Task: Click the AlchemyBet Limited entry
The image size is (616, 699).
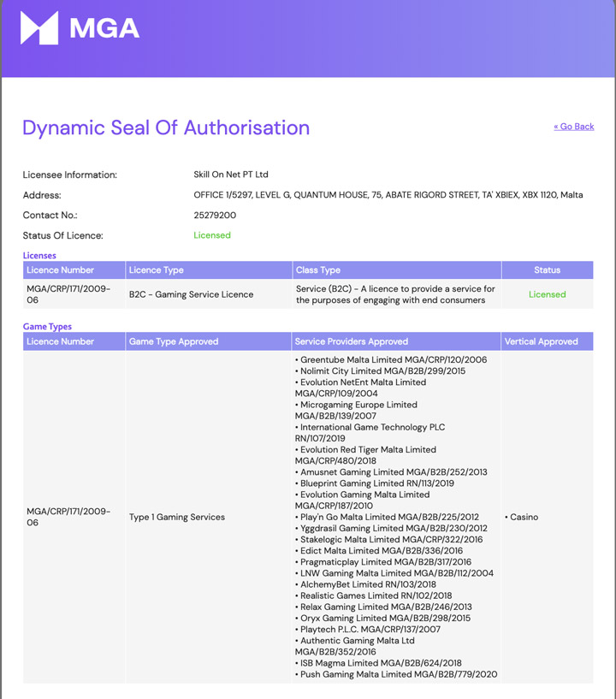Action: coord(365,584)
